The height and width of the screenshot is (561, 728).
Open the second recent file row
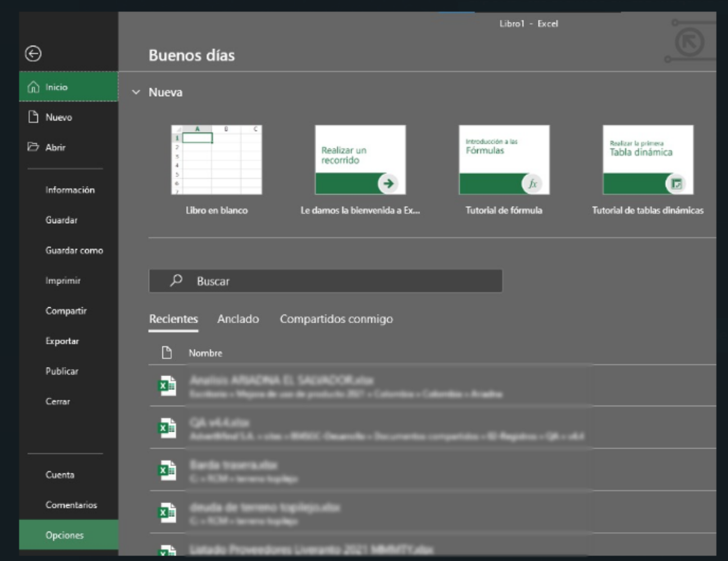tap(432, 428)
